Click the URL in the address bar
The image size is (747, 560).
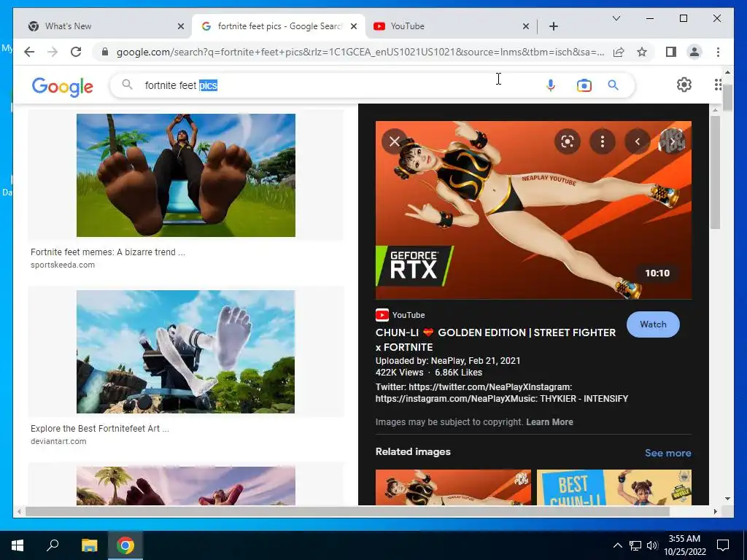[360, 52]
